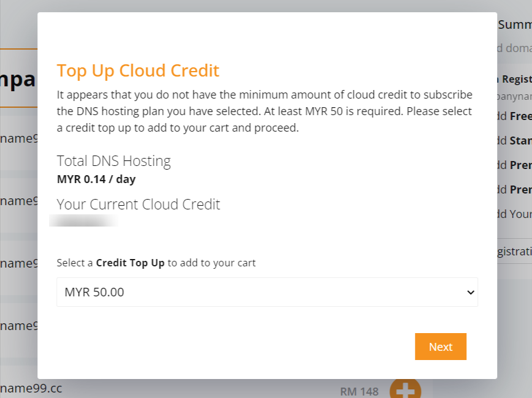Click the orange Next button
The height and width of the screenshot is (398, 532).
pyautogui.click(x=441, y=347)
